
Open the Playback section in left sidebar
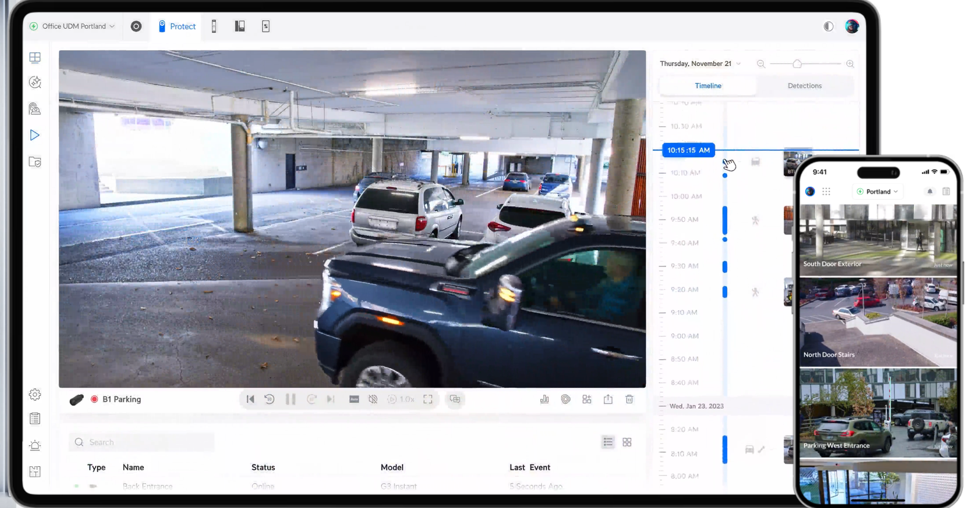coord(35,135)
